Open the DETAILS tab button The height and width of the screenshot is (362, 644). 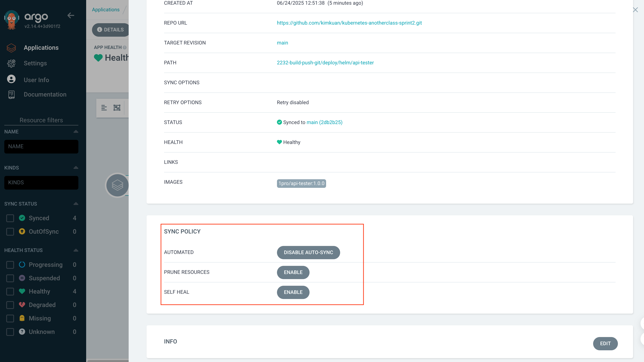110,30
